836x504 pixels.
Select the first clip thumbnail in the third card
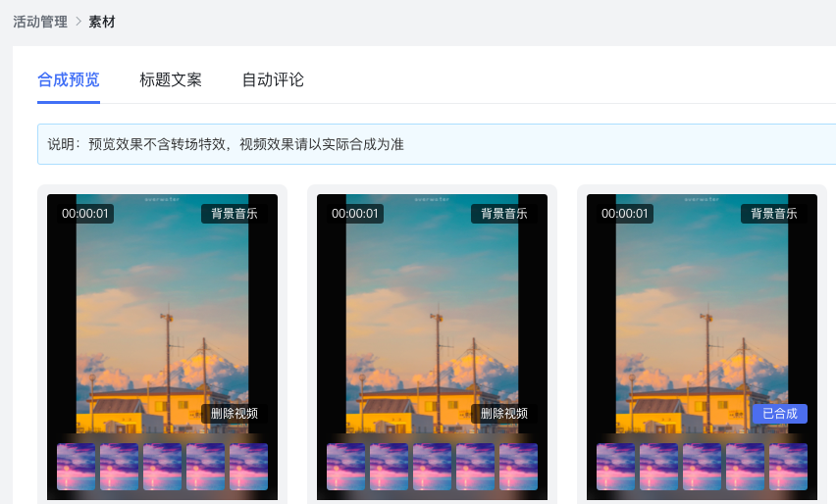coord(616,467)
